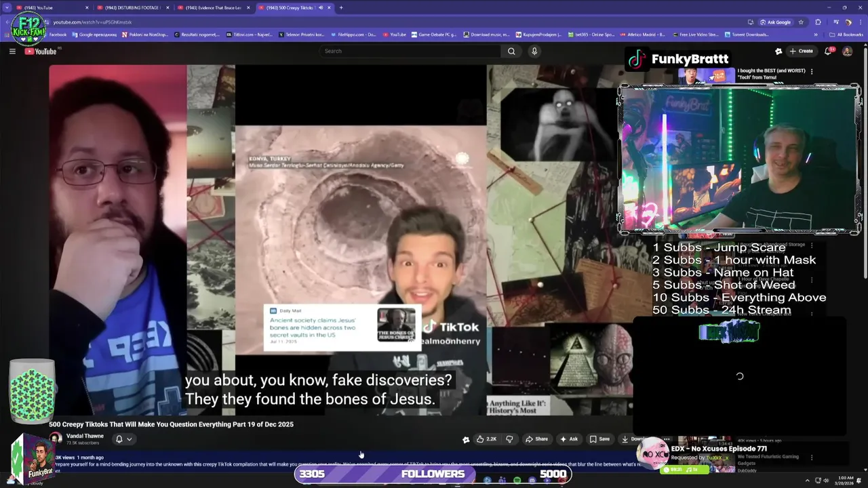The width and height of the screenshot is (868, 488).
Task: Open the FileHippo.com bookmark
Action: [x=353, y=35]
